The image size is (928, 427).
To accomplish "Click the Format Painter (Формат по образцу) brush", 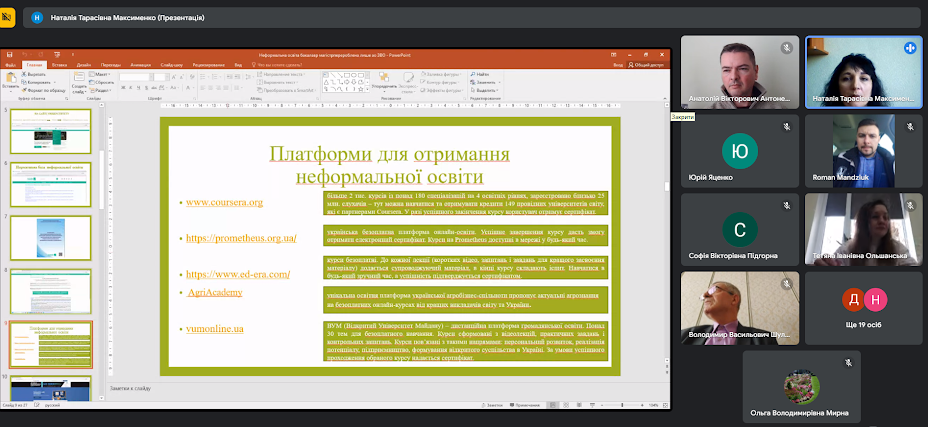I will pos(24,90).
